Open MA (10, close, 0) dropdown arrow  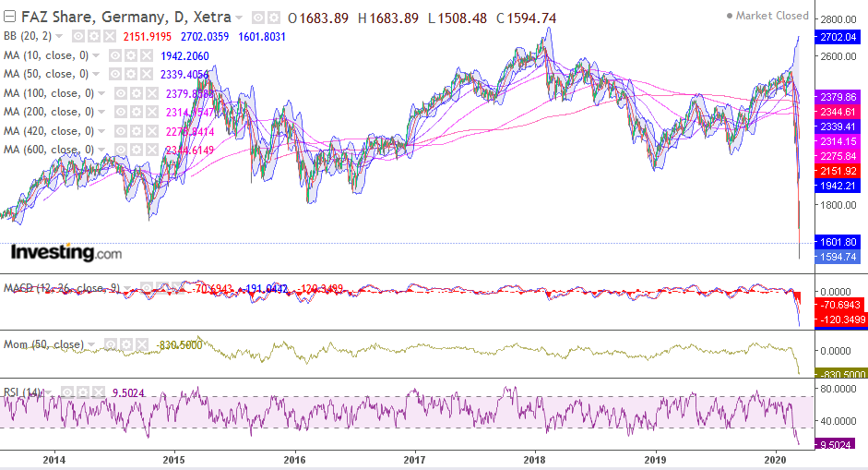pos(96,55)
